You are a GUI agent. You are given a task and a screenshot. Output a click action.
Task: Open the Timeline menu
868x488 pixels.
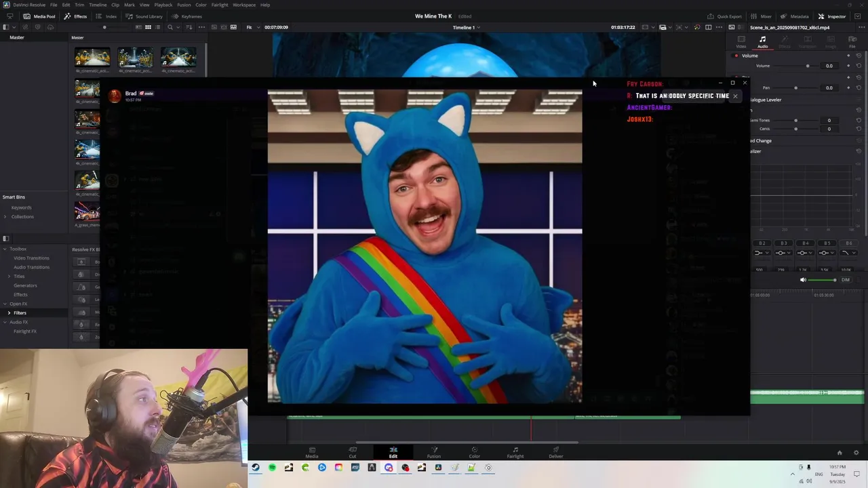(98, 5)
